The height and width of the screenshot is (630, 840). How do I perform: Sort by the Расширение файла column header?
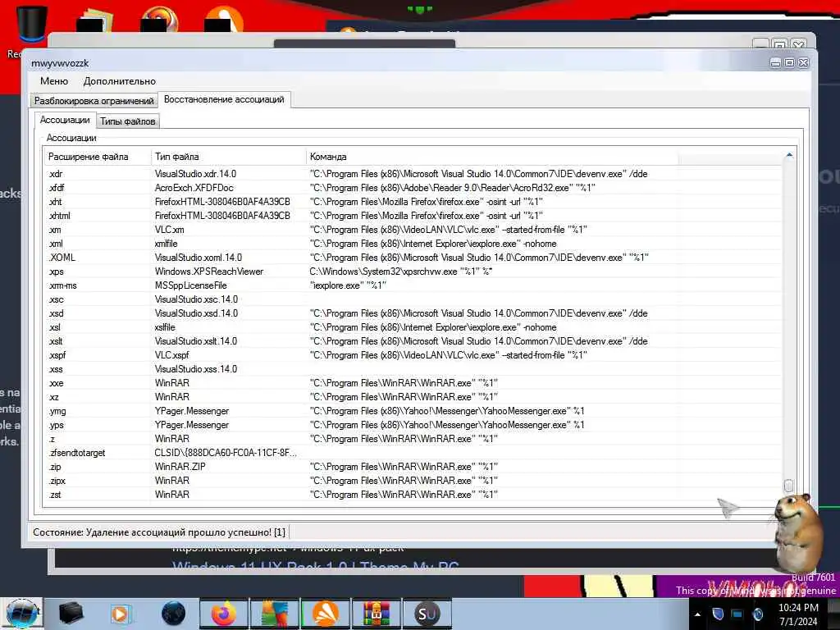98,157
